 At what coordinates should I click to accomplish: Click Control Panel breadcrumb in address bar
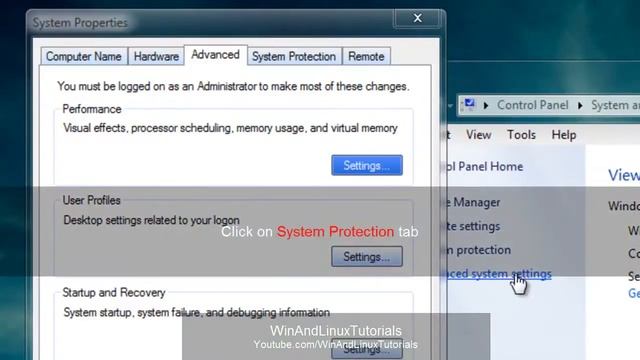tap(532, 105)
